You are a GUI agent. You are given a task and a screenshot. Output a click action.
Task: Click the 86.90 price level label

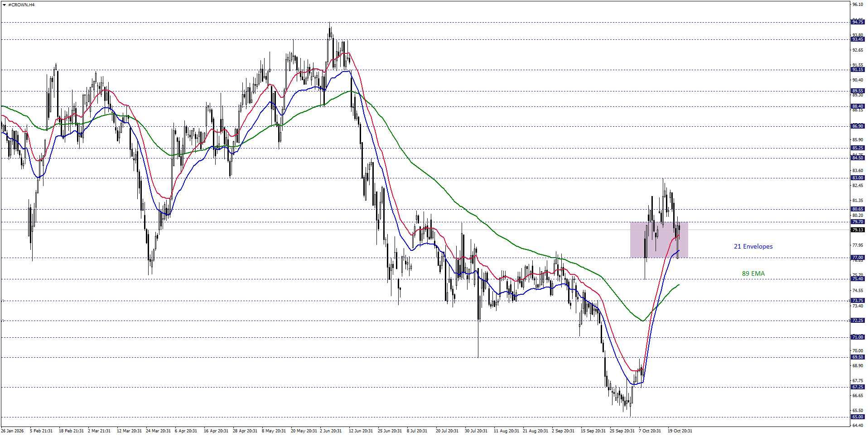tap(858, 126)
